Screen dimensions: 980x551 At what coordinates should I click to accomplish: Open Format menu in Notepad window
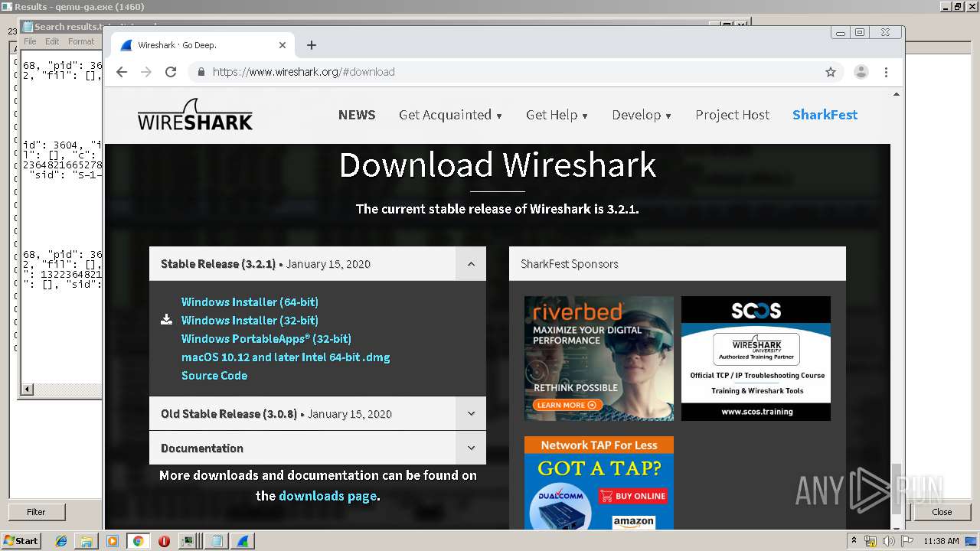click(81, 41)
